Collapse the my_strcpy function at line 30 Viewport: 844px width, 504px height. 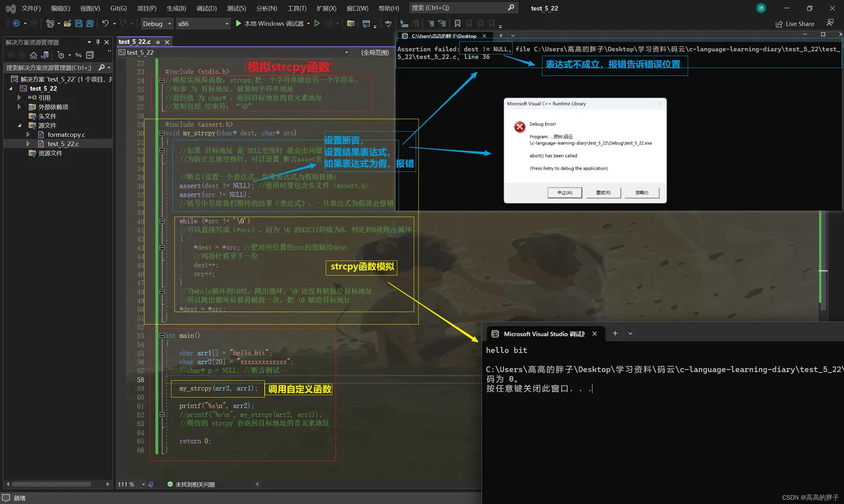click(x=162, y=133)
